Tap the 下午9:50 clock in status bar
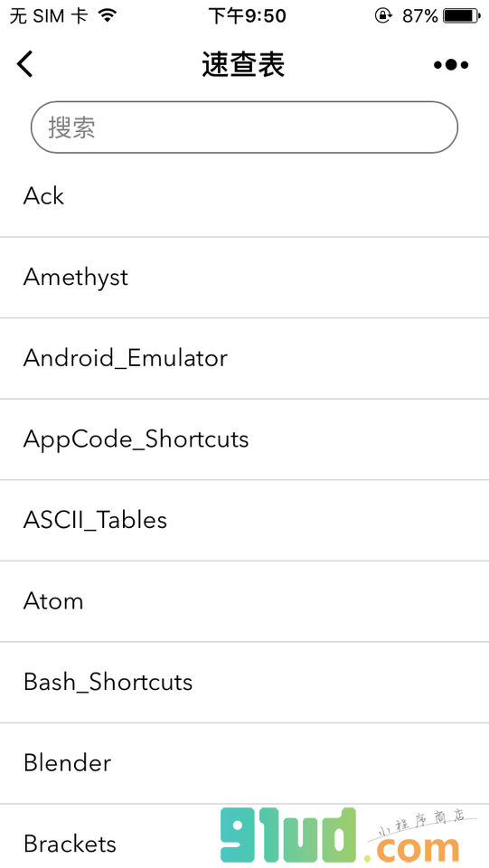489x868 pixels. coord(247,16)
